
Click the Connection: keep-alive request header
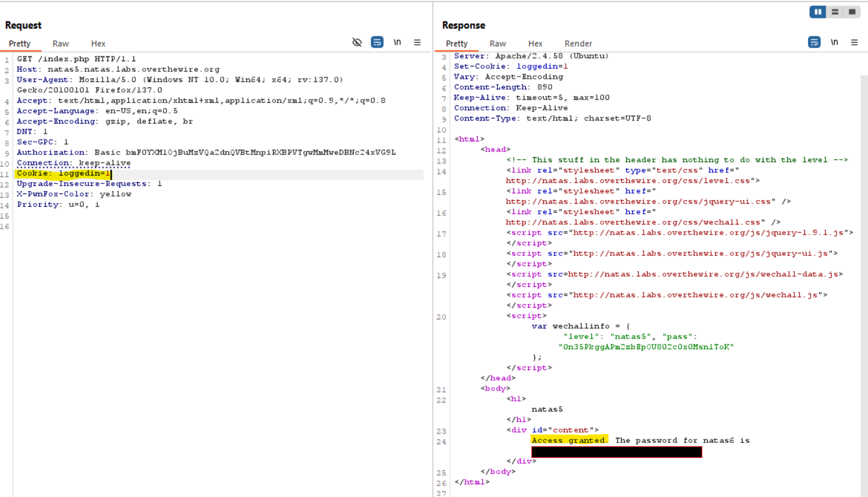[74, 163]
